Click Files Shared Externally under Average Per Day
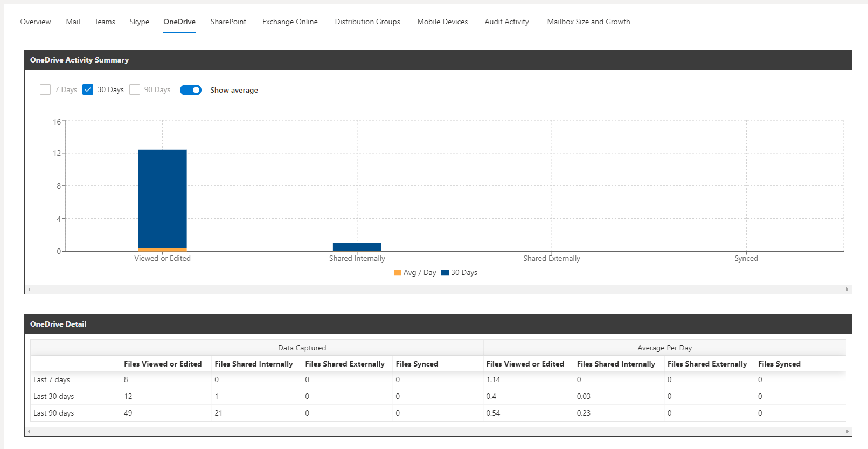 [x=707, y=364]
